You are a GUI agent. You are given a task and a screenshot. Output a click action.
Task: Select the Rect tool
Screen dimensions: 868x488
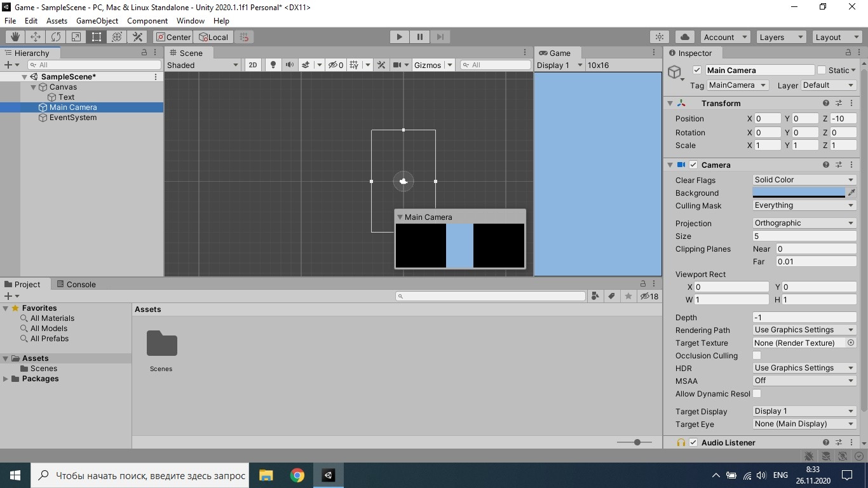point(97,37)
